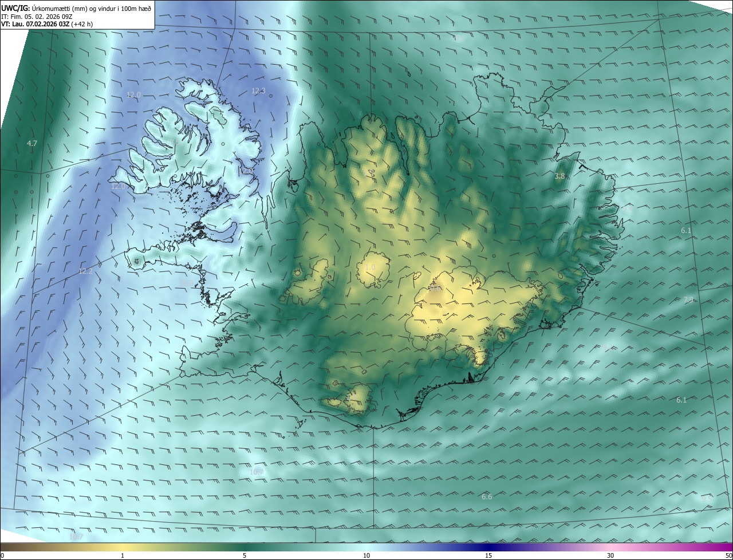Click the 3.8 value label on the map
The height and width of the screenshot is (560, 733).
[x=559, y=176]
